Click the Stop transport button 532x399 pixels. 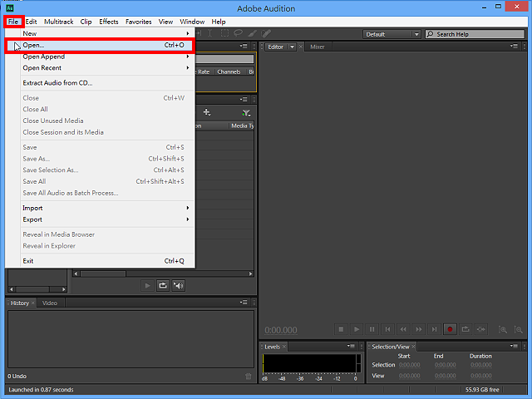click(x=341, y=329)
